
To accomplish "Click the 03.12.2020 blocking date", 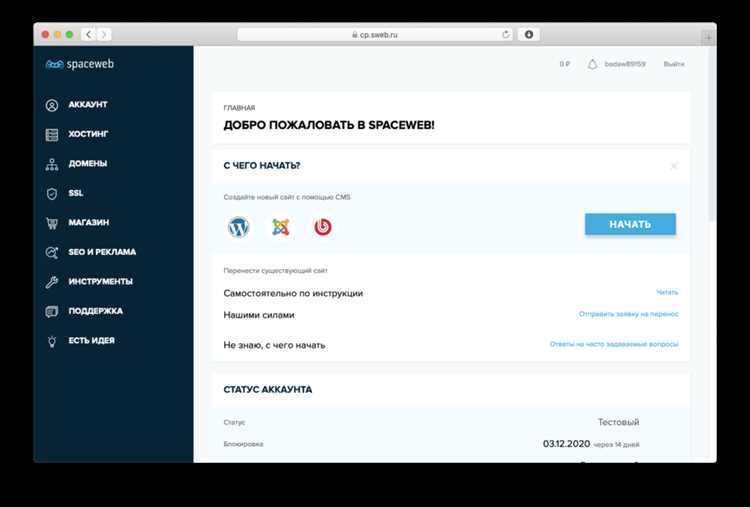I will pos(566,444).
